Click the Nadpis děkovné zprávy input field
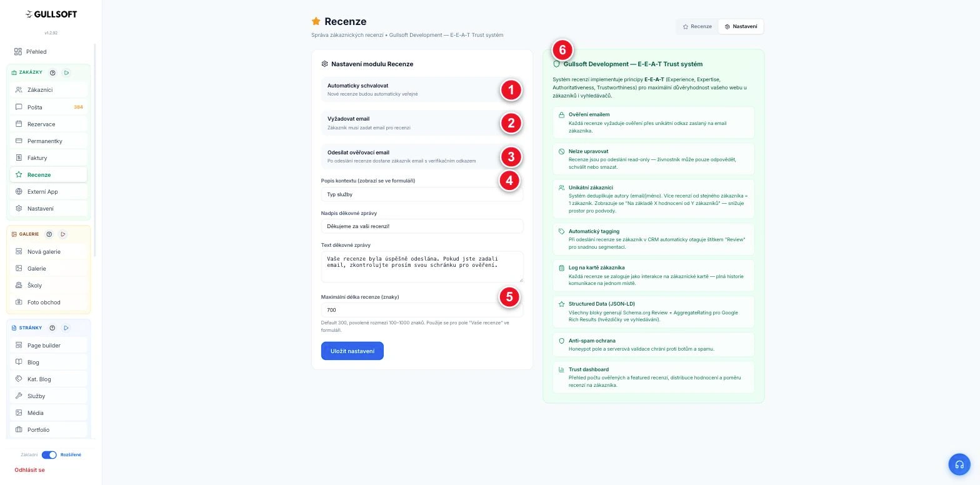 [422, 226]
